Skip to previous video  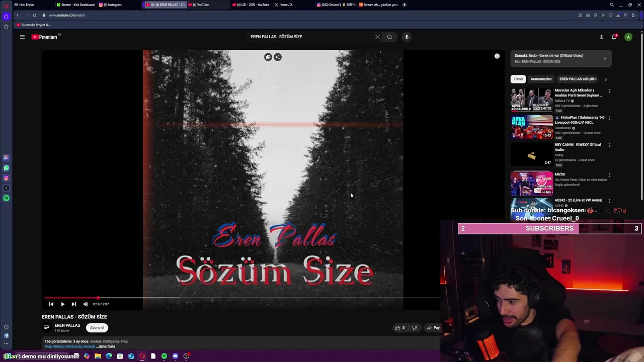(51, 304)
